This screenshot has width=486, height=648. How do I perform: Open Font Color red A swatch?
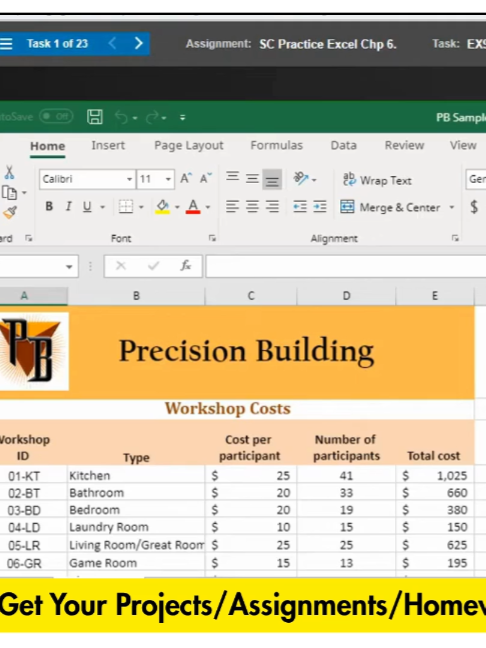193,206
